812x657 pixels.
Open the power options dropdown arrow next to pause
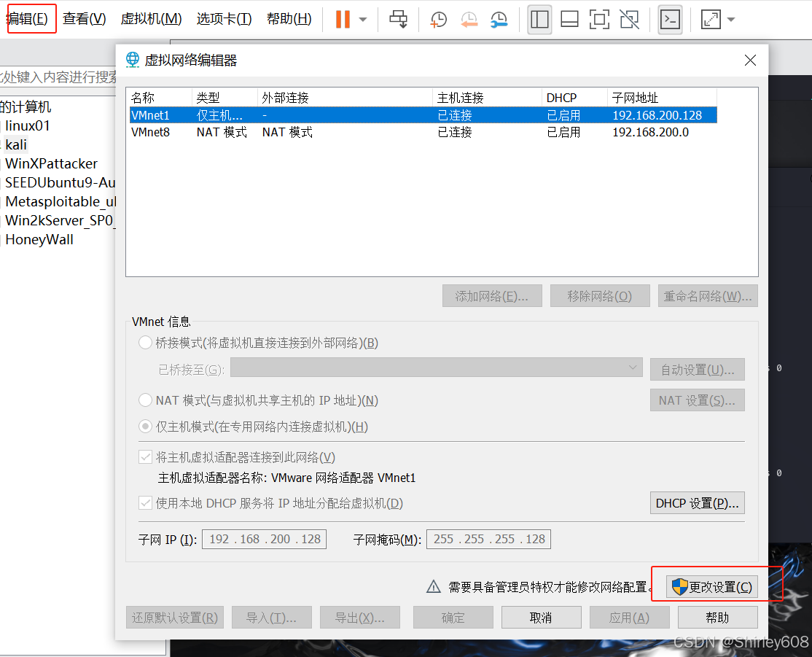[363, 20]
